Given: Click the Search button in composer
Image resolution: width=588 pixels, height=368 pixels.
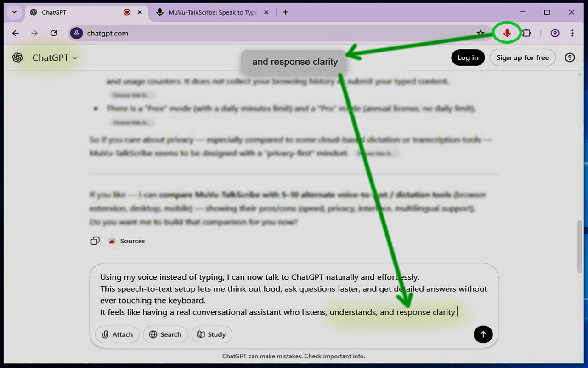Looking at the screenshot, I should [165, 334].
